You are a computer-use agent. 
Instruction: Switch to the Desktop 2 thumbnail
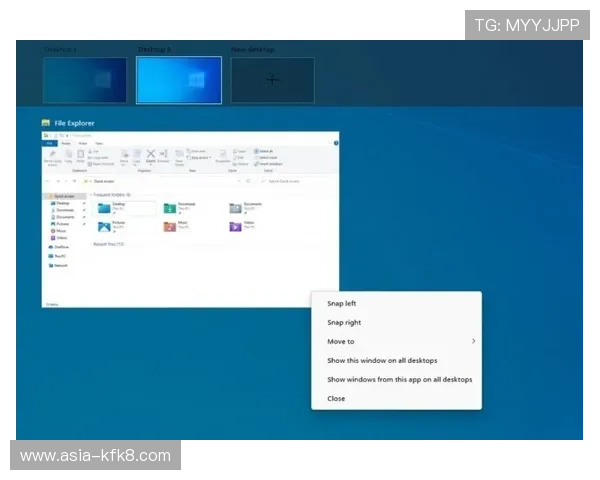(x=179, y=80)
